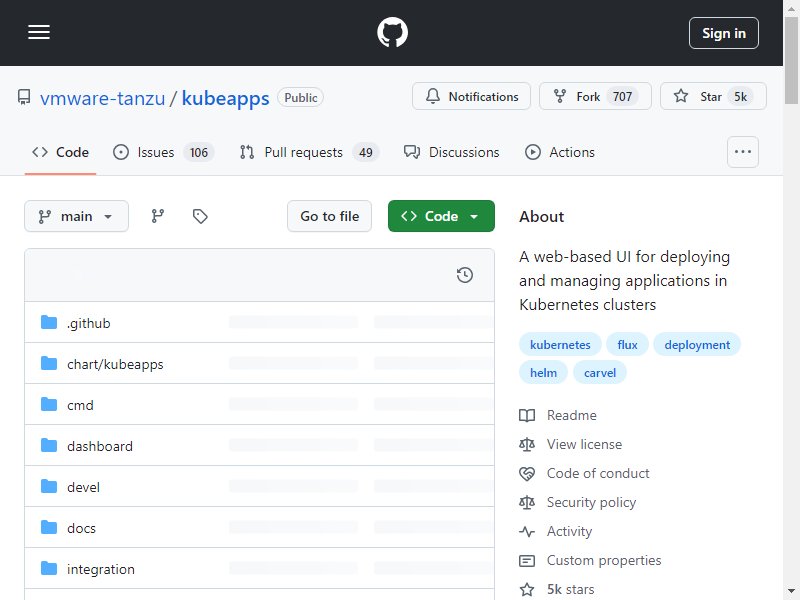Click the kubernetes topic tag

(560, 345)
